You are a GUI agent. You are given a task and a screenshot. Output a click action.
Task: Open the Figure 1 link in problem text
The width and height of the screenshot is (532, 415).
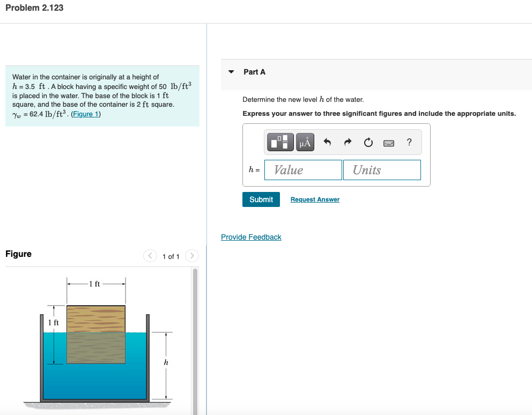85,113
